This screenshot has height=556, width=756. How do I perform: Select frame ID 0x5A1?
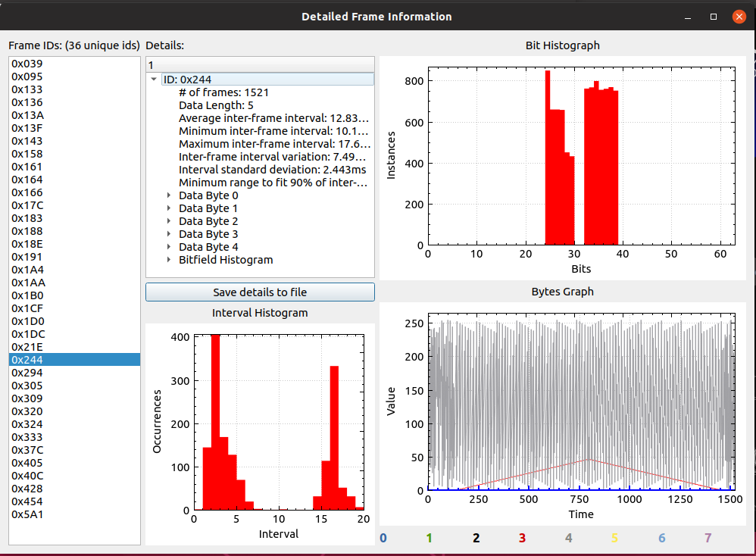[27, 514]
